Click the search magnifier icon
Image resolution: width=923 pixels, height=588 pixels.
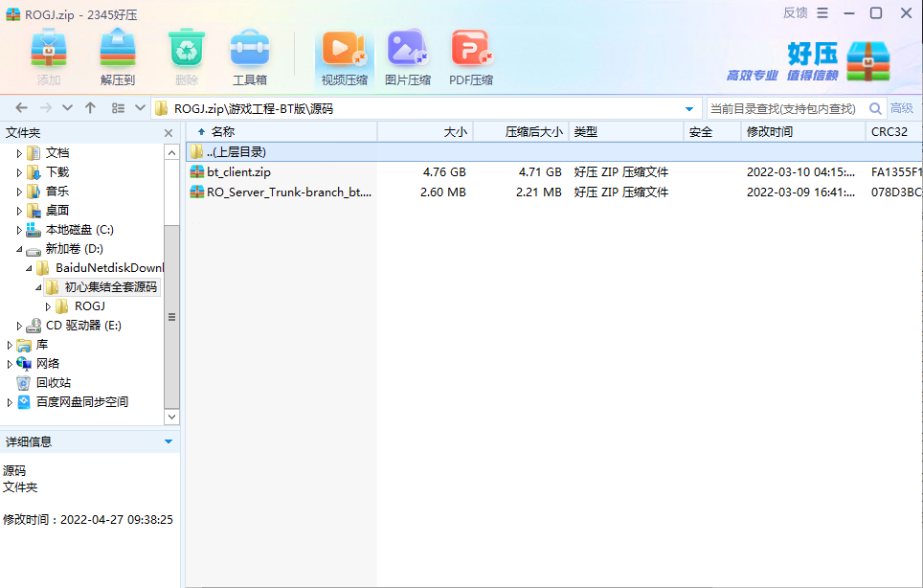coord(875,108)
